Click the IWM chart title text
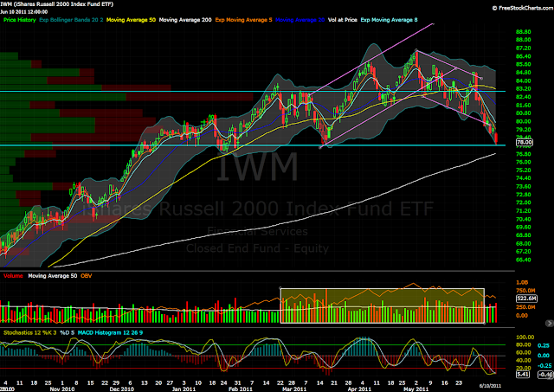Image resolution: width=554 pixels, height=392 pixels. point(56,4)
